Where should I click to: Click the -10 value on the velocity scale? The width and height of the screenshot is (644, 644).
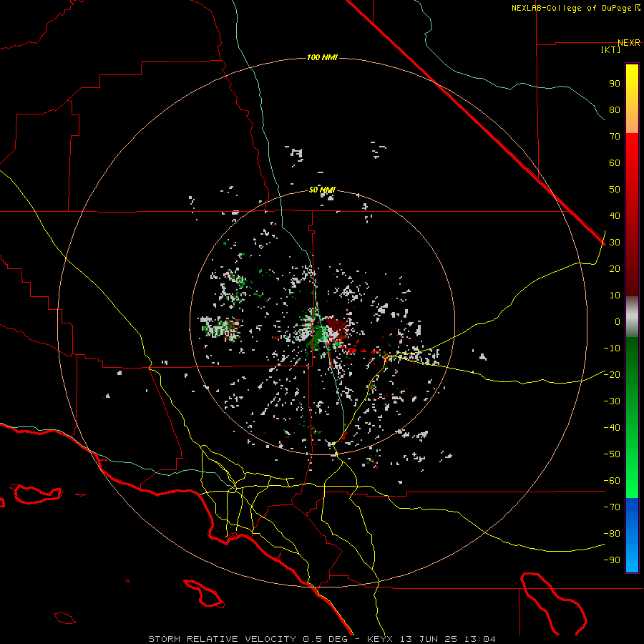pyautogui.click(x=612, y=348)
